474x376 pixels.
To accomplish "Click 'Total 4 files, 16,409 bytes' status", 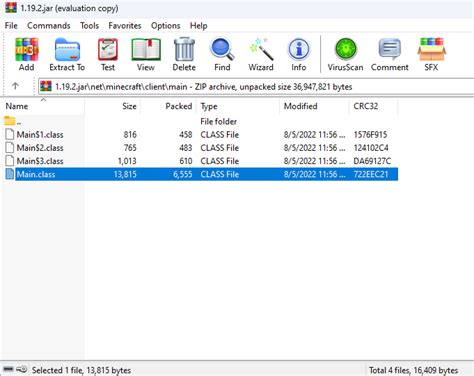I will (414, 370).
